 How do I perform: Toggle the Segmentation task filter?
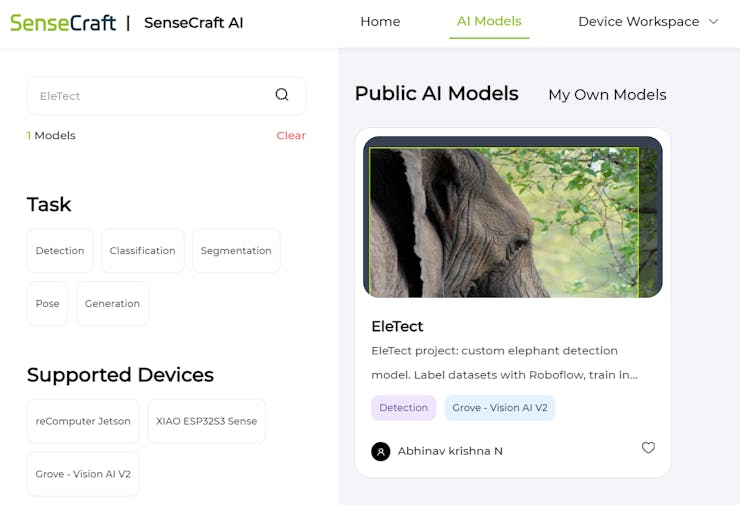[236, 251]
